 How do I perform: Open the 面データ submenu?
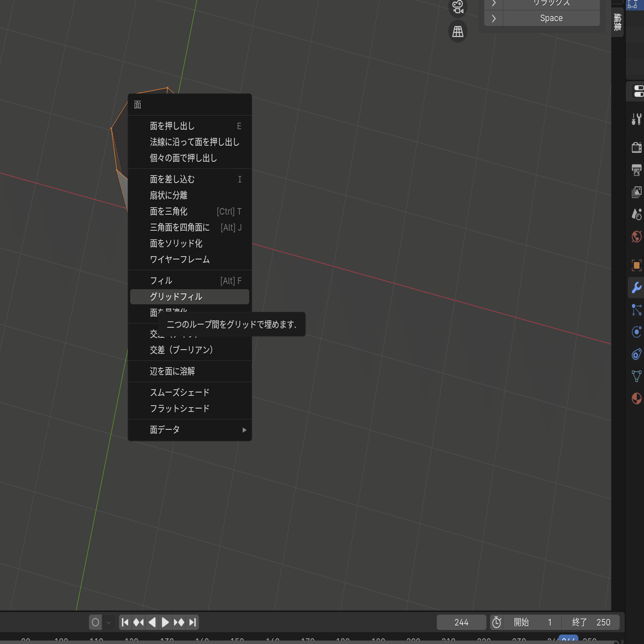(x=190, y=430)
